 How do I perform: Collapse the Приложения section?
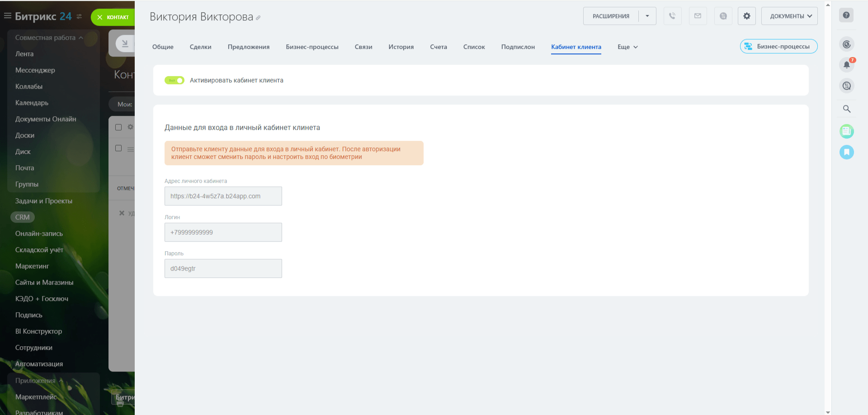pos(39,381)
